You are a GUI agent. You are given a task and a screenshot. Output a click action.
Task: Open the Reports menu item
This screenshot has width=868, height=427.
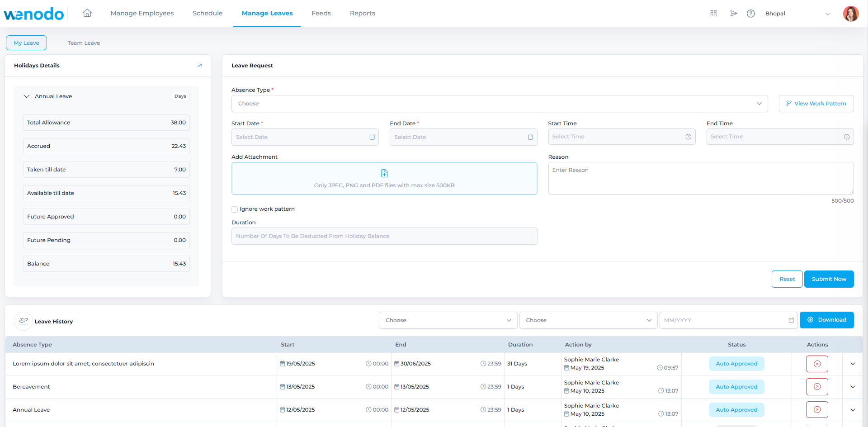[x=362, y=13]
